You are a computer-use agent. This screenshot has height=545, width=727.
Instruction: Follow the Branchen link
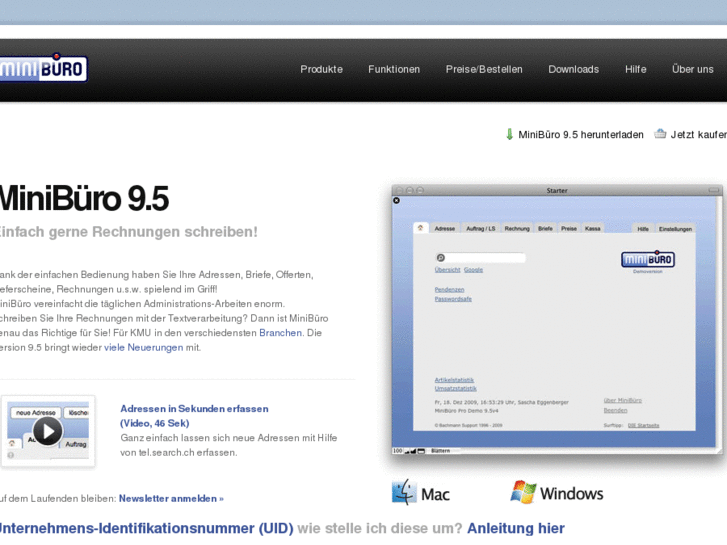click(281, 333)
